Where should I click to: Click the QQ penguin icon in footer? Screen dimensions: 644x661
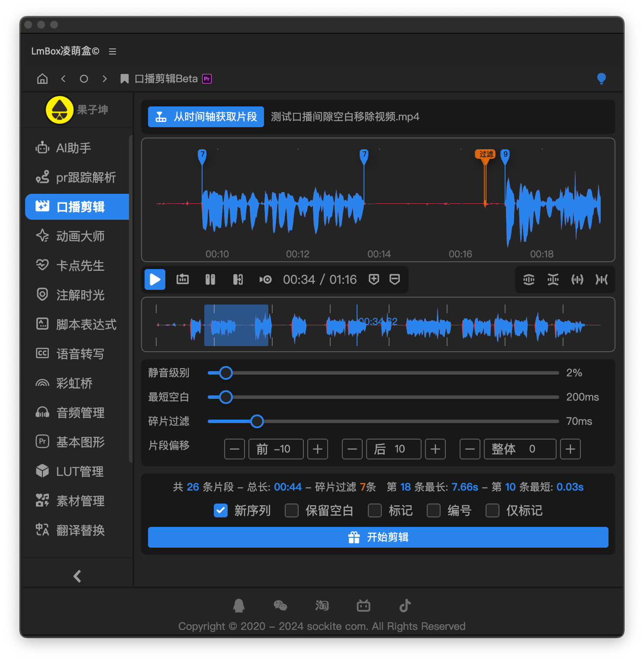pyautogui.click(x=239, y=606)
